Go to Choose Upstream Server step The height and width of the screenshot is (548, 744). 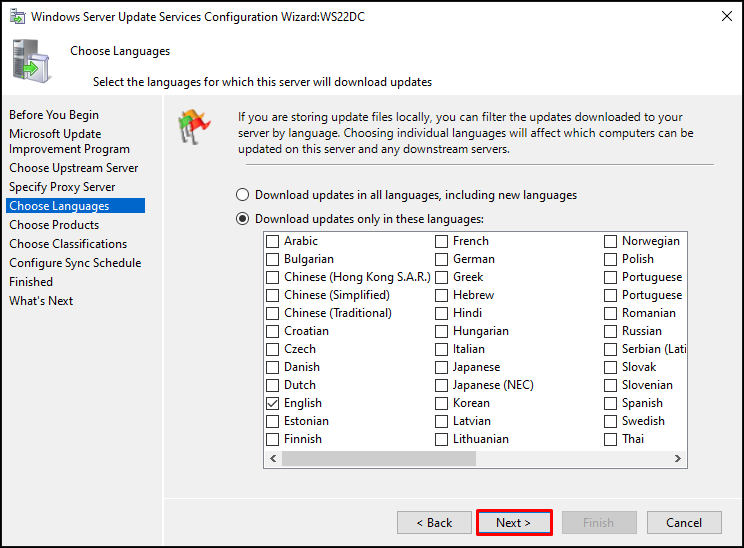[74, 168]
